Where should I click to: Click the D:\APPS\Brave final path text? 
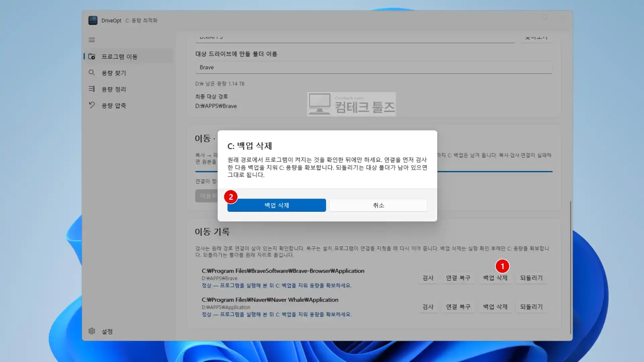pyautogui.click(x=216, y=106)
